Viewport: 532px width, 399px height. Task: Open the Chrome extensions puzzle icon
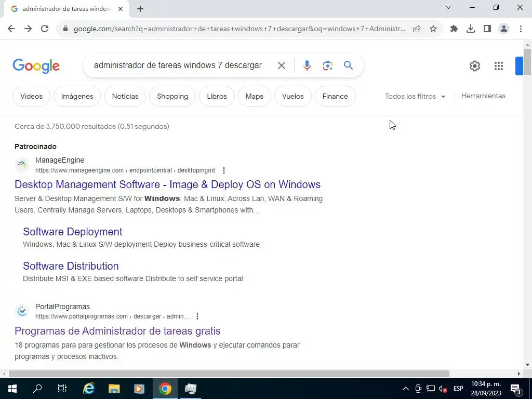pyautogui.click(x=454, y=29)
